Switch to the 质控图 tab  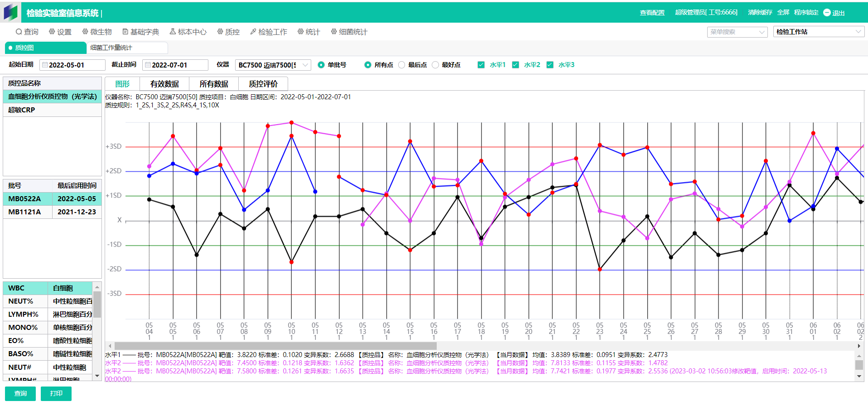[x=45, y=48]
